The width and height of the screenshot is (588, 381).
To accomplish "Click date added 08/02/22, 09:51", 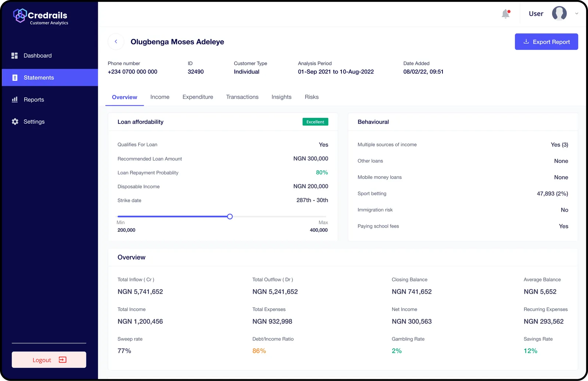I will pyautogui.click(x=423, y=72).
